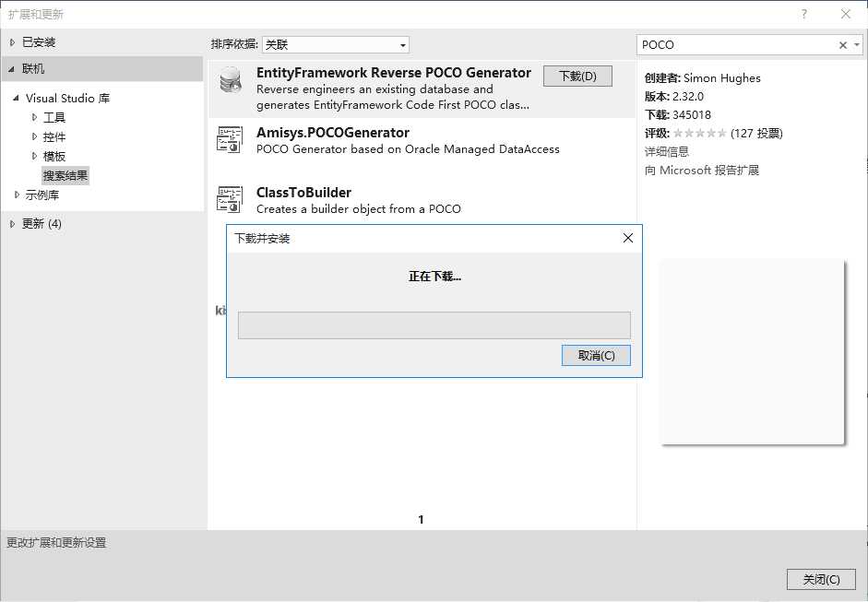Open 更改扩展和更新设置 link

coord(56,542)
